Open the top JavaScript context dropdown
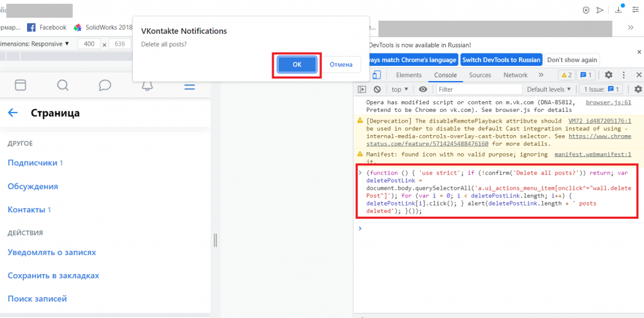644x318 pixels. 400,90
